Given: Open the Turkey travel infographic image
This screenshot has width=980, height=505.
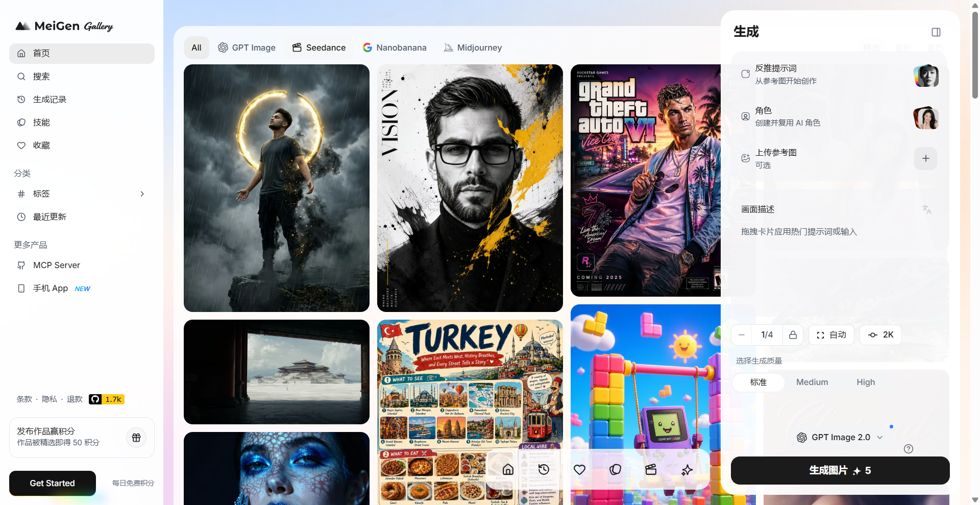Looking at the screenshot, I should pos(470,383).
